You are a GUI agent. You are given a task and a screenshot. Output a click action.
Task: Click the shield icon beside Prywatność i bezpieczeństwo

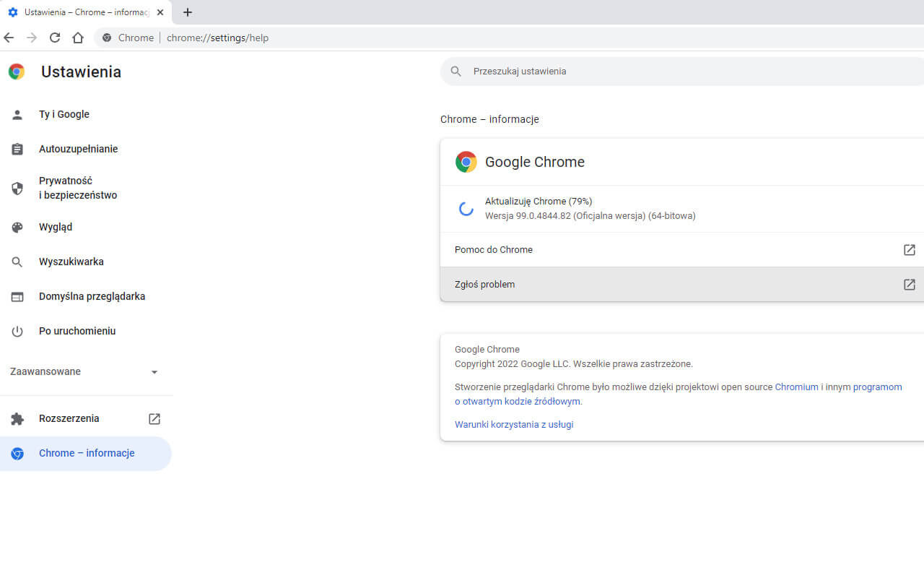pyautogui.click(x=17, y=189)
